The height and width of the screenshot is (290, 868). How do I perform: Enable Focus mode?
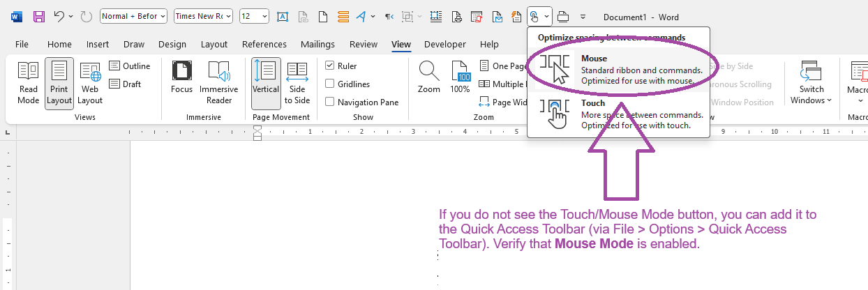point(182,77)
